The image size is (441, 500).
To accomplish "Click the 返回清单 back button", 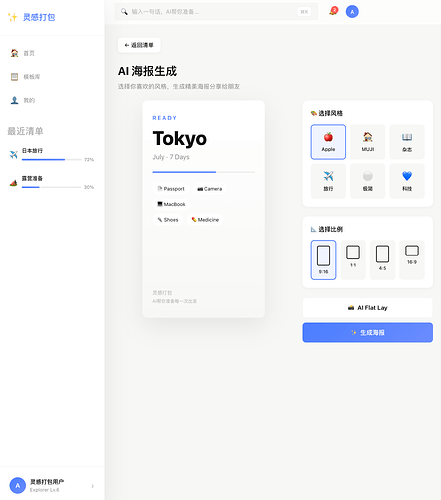I will (x=139, y=45).
